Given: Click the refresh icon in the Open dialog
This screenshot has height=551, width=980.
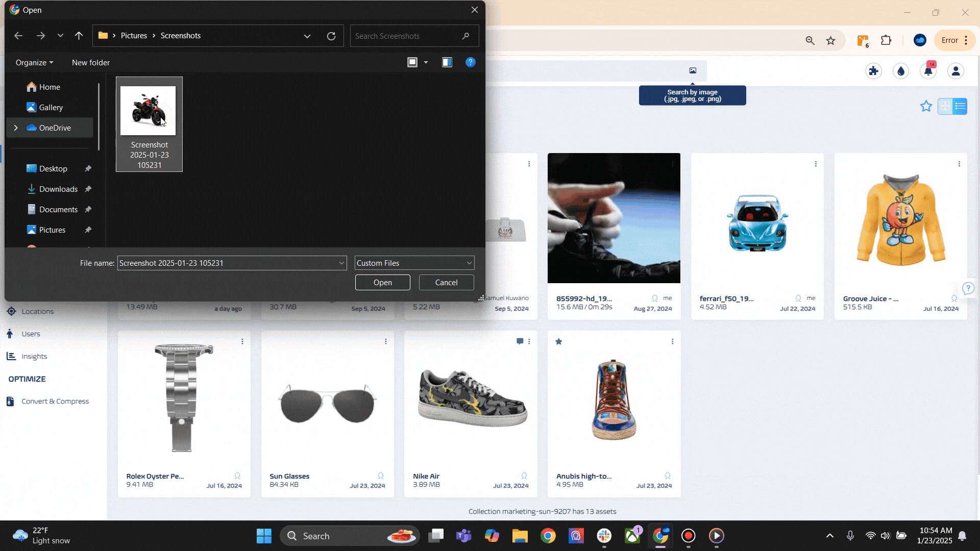Looking at the screenshot, I should coord(331,36).
